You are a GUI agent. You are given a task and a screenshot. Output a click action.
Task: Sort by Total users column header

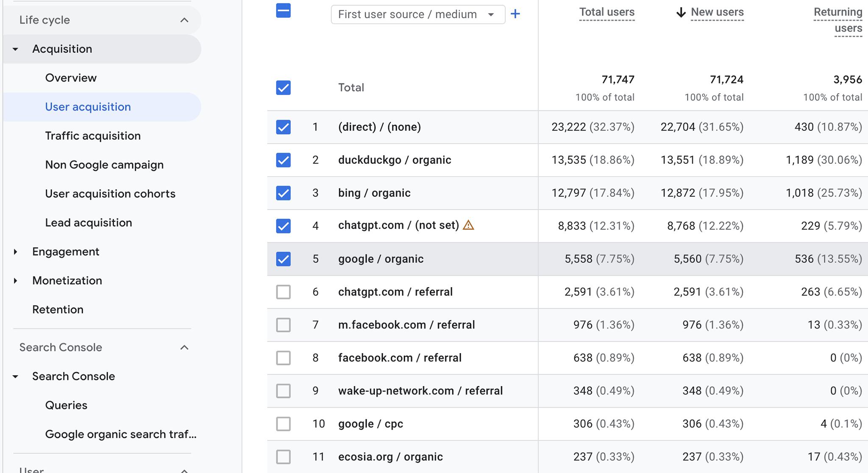tap(606, 12)
